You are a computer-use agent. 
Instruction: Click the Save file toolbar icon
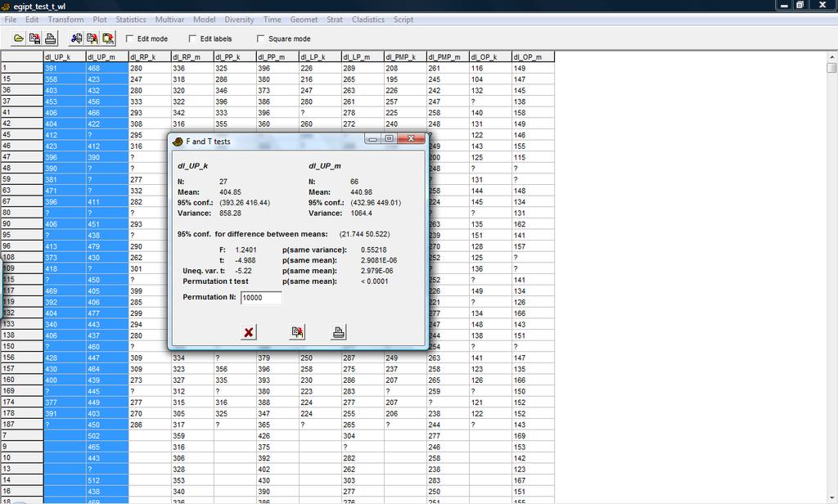tap(34, 38)
